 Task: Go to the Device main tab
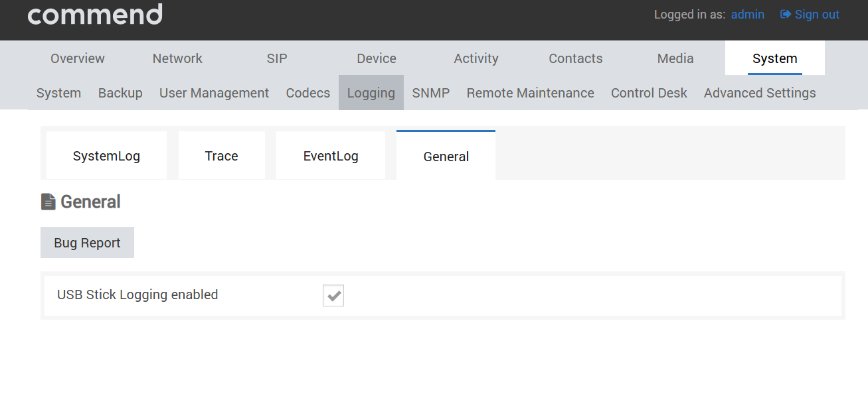tap(377, 58)
